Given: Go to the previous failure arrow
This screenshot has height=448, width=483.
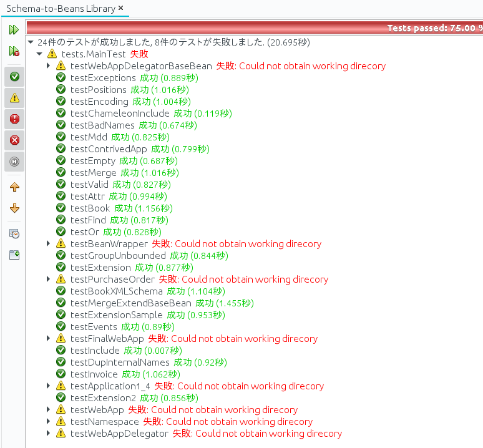Looking at the screenshot, I should [14, 187].
